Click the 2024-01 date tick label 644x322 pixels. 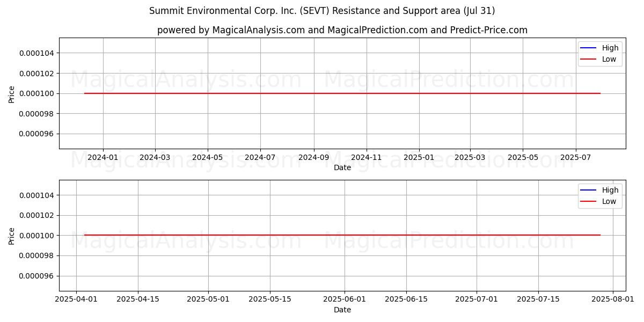click(x=103, y=158)
